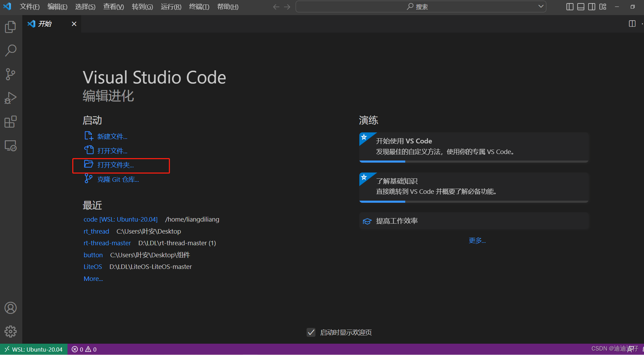The height and width of the screenshot is (355, 644).
Task: Open Customize Layout icon
Action: point(603,7)
